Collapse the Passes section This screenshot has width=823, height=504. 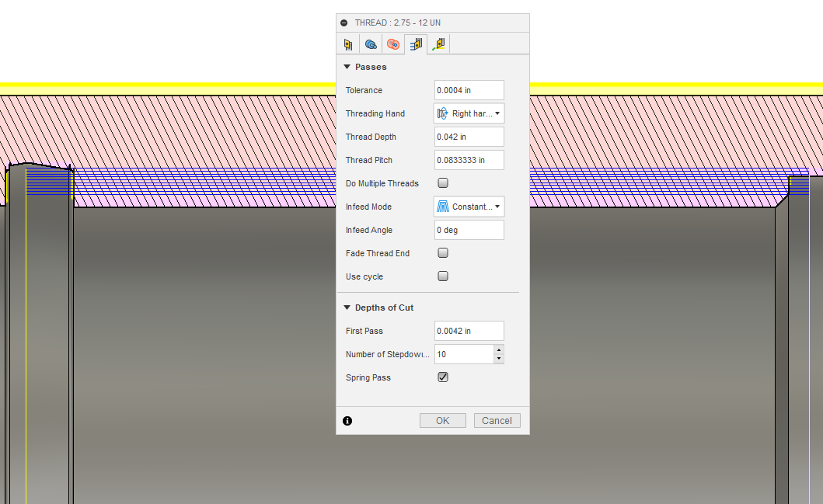click(x=347, y=67)
